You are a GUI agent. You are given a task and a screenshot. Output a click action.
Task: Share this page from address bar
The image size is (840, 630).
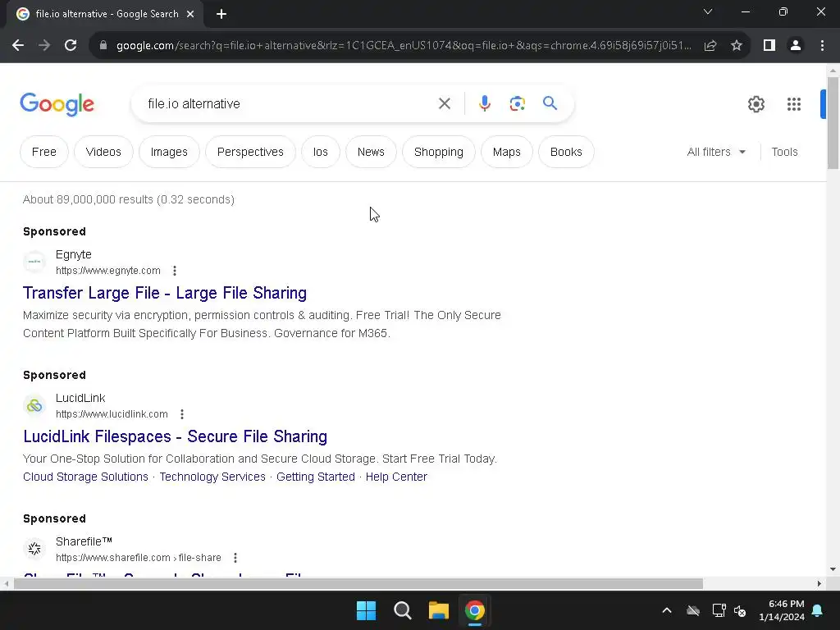(x=710, y=46)
